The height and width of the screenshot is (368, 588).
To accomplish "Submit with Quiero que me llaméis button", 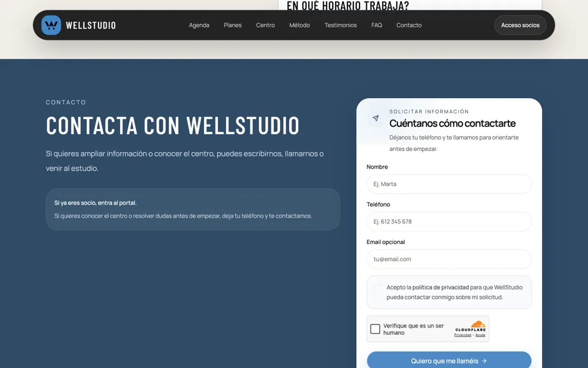I will (x=449, y=360).
